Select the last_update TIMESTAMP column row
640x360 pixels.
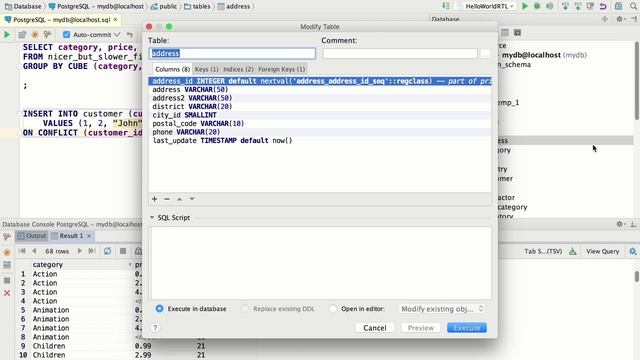click(320, 140)
